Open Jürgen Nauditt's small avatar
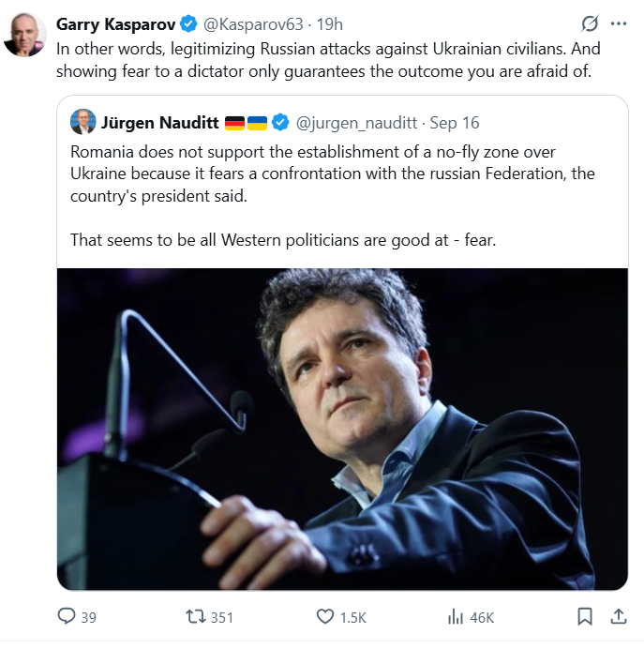The width and height of the screenshot is (644, 649). click(82, 122)
